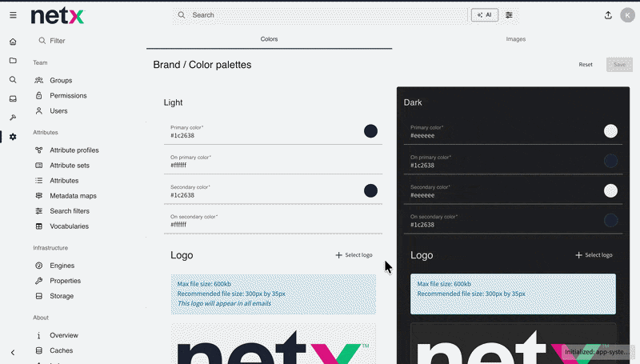Open Permissions settings
The image size is (640, 364).
[68, 95]
